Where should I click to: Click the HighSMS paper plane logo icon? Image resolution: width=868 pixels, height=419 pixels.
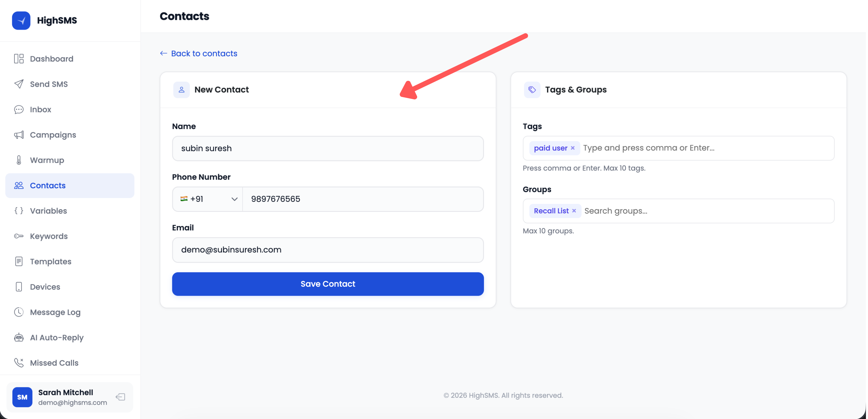[21, 20]
